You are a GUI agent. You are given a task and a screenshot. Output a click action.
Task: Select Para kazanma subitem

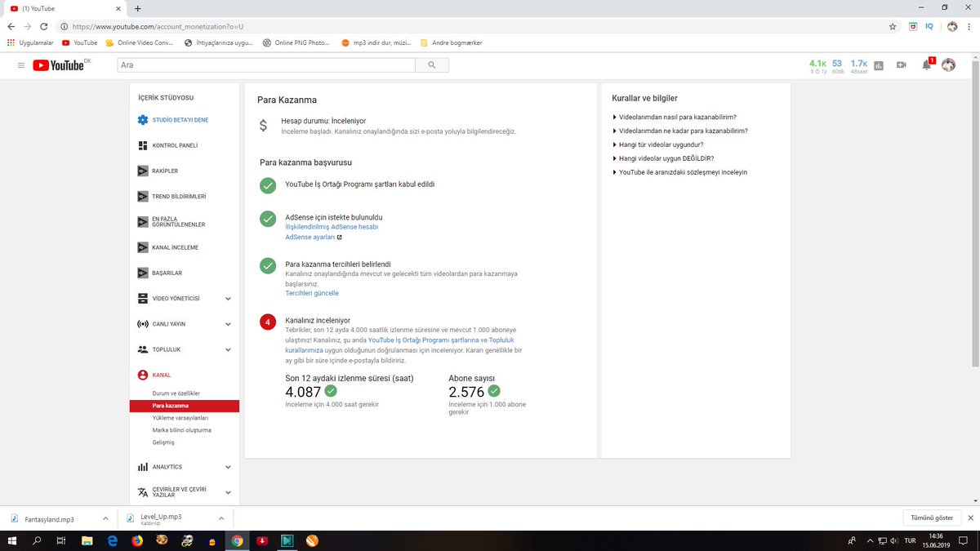tap(185, 406)
